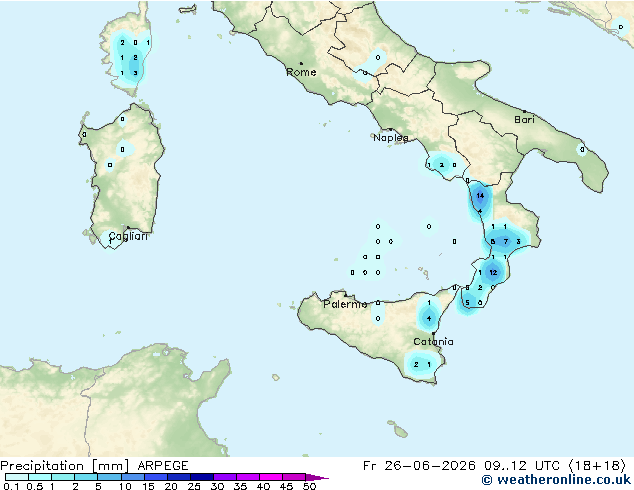Click the 50 legend scale number
Viewport: 634px width, 490px height.
pos(309,486)
